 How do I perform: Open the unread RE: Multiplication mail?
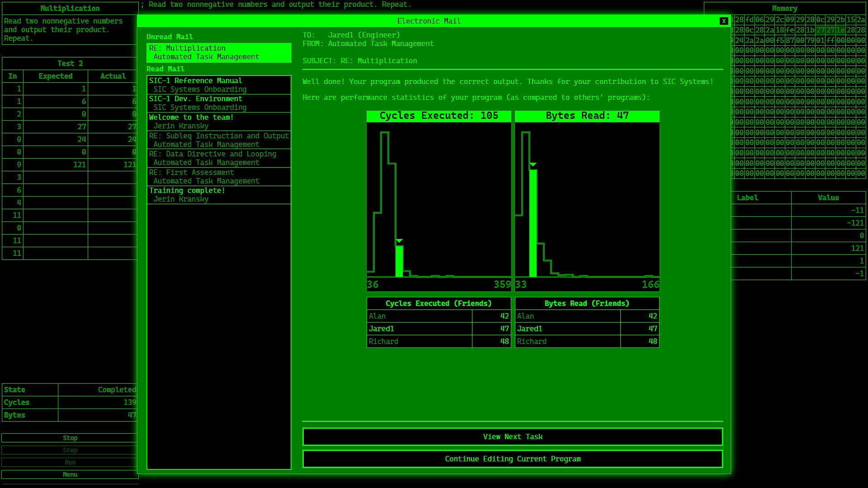pos(219,52)
